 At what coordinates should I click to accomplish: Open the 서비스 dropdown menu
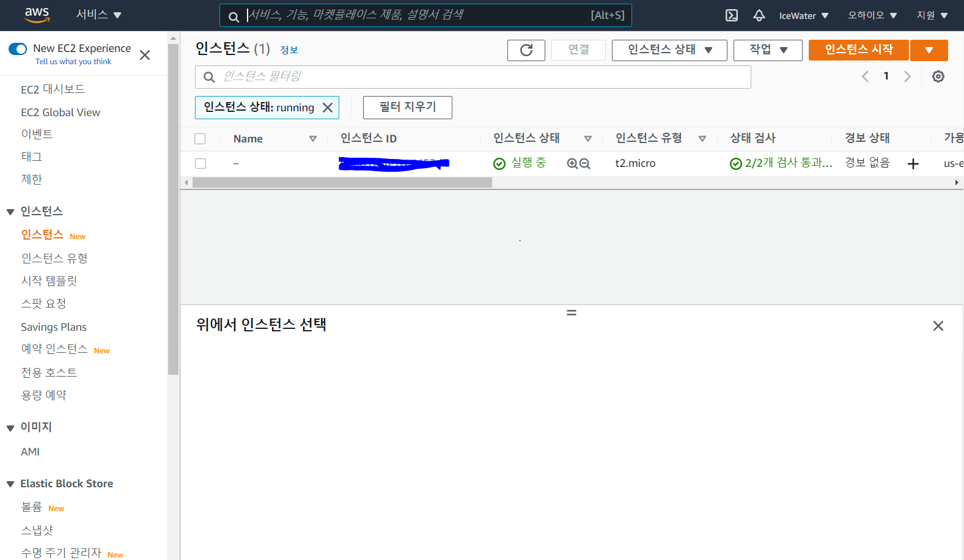[x=98, y=15]
